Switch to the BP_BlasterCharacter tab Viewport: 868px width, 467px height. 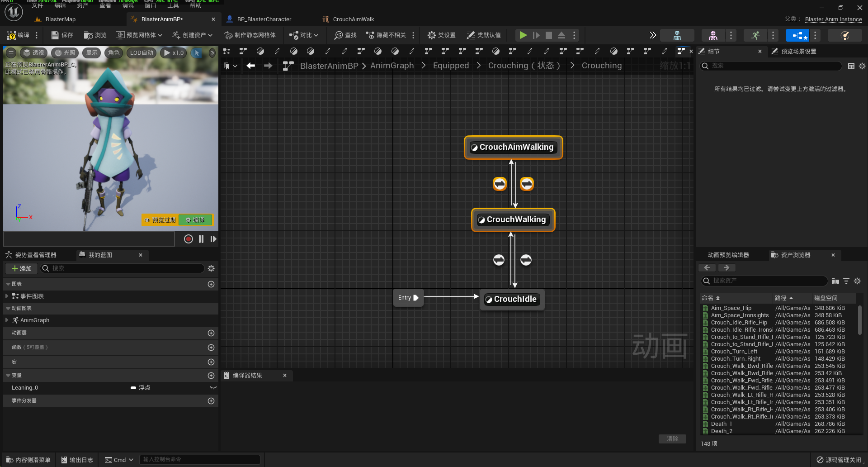click(264, 19)
